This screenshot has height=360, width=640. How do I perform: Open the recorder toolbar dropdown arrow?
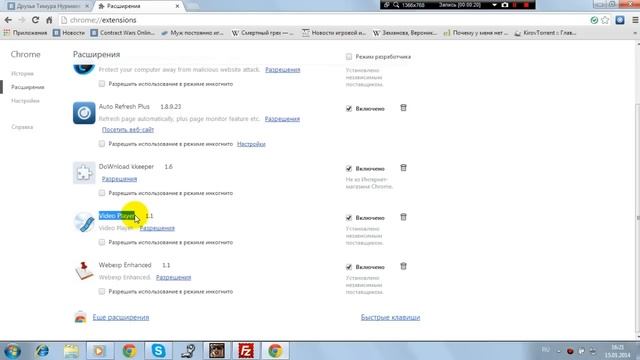(494, 5)
